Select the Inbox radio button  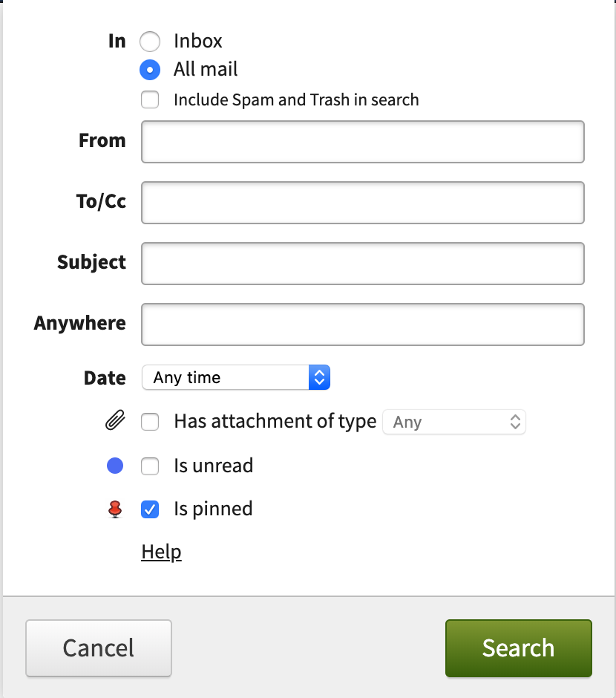click(150, 42)
